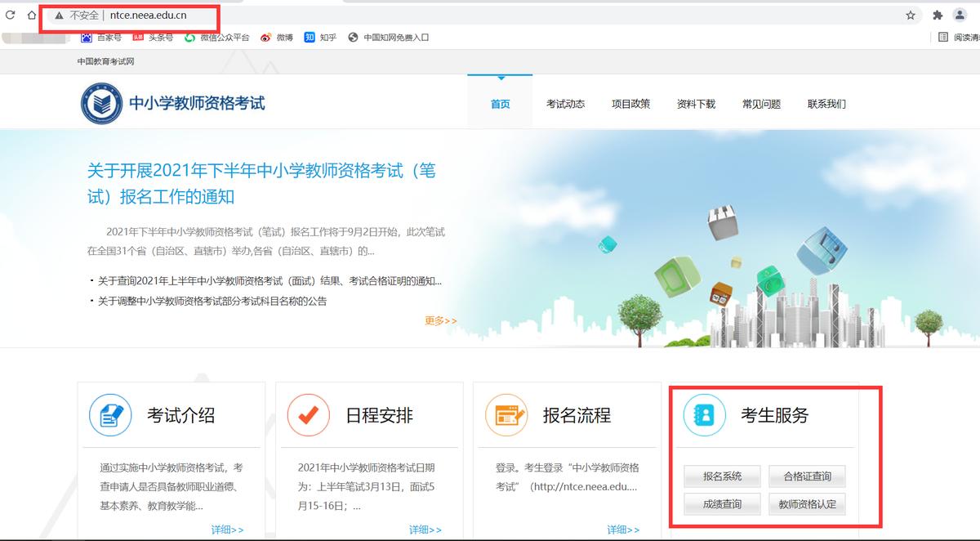Follow the 更多>> link
The image size is (980, 541).
coord(439,321)
